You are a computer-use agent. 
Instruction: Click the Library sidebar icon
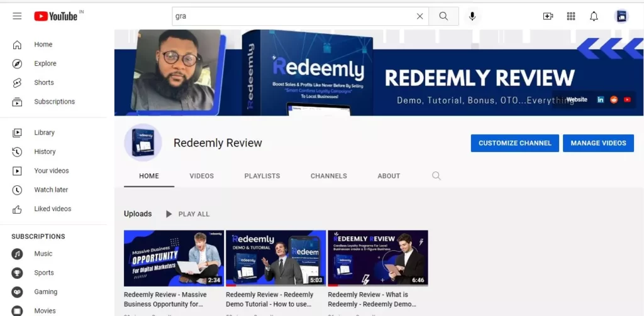17,133
